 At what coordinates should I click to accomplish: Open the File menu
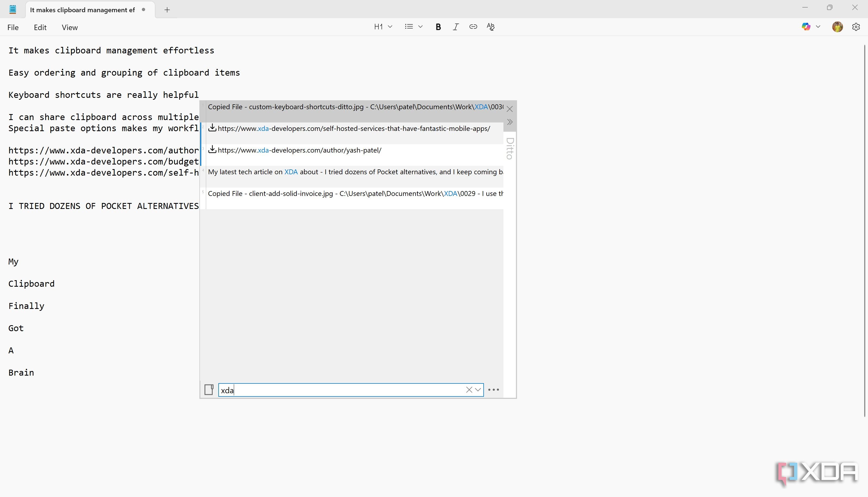[13, 27]
